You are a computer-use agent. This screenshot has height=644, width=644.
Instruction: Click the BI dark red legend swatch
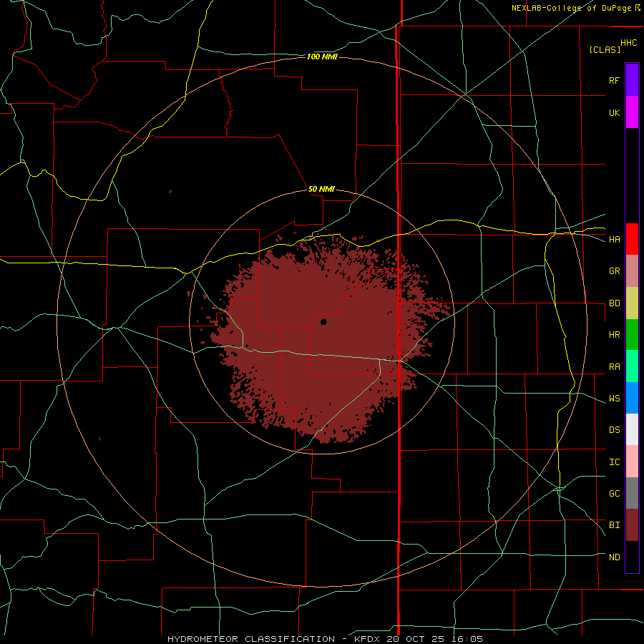pos(632,525)
